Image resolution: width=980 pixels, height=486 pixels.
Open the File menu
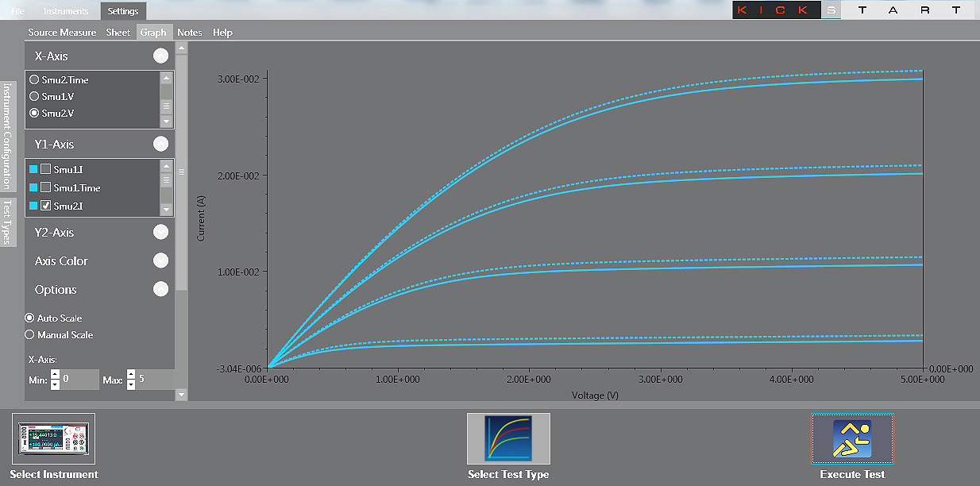[x=17, y=11]
